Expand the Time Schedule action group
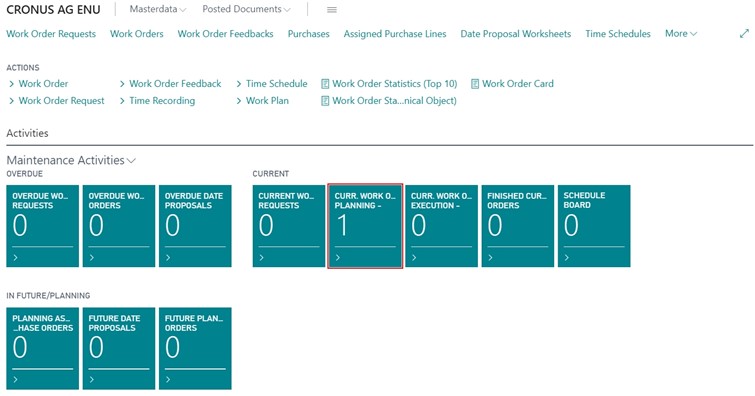 click(x=272, y=84)
